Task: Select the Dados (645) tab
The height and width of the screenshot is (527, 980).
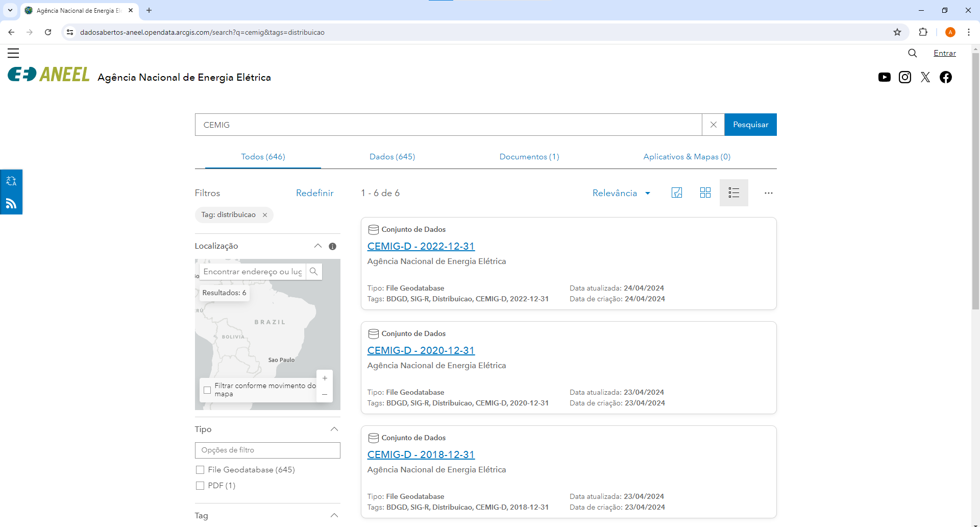Action: (393, 157)
